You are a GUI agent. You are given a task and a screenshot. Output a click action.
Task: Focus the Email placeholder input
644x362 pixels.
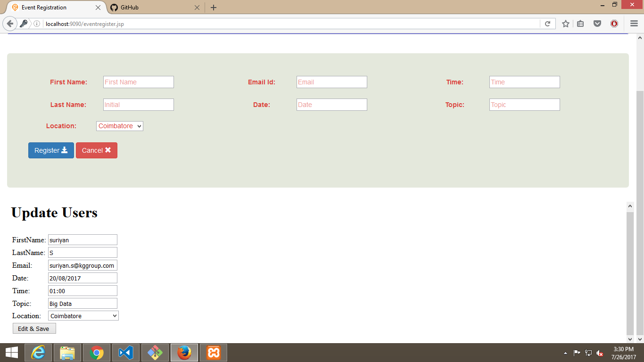point(332,82)
